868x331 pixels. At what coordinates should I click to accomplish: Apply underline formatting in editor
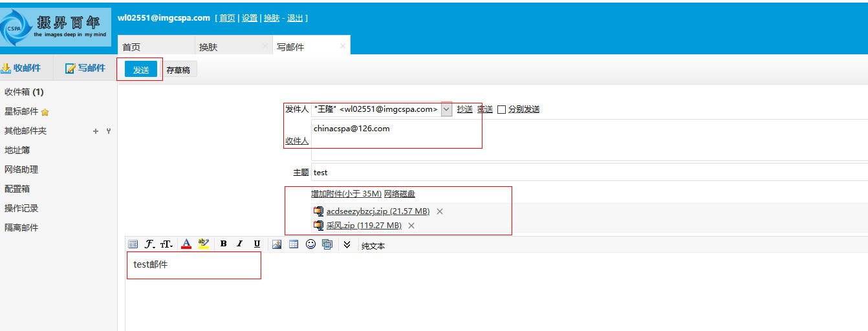(x=257, y=244)
